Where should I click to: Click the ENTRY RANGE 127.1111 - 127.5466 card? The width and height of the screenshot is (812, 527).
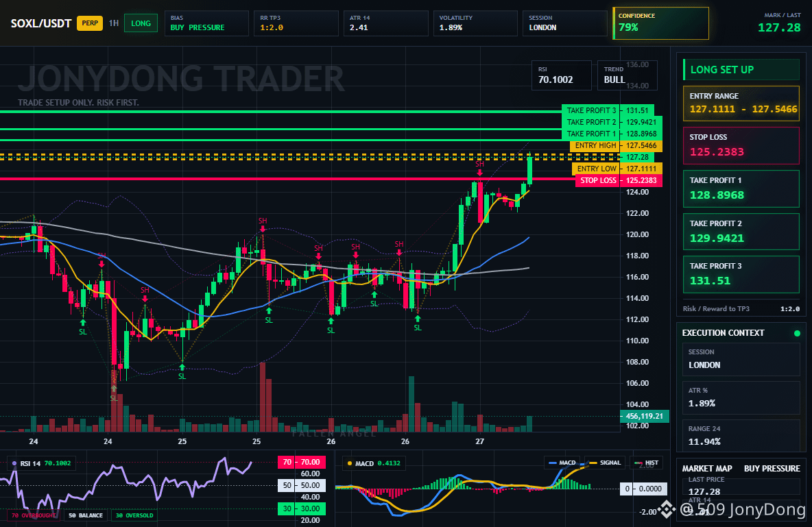tap(741, 103)
